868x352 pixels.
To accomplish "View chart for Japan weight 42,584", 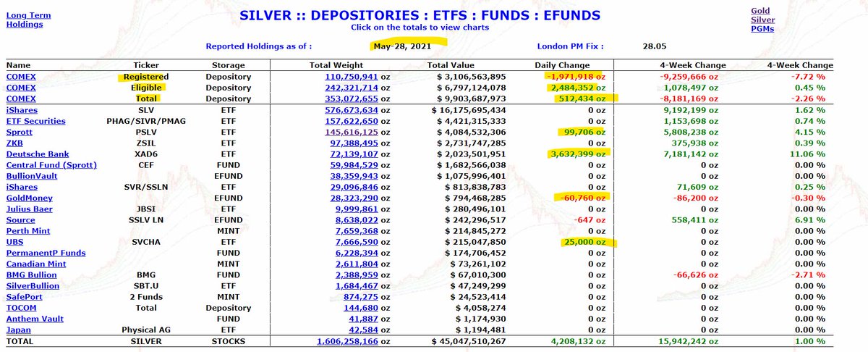I will tap(363, 330).
